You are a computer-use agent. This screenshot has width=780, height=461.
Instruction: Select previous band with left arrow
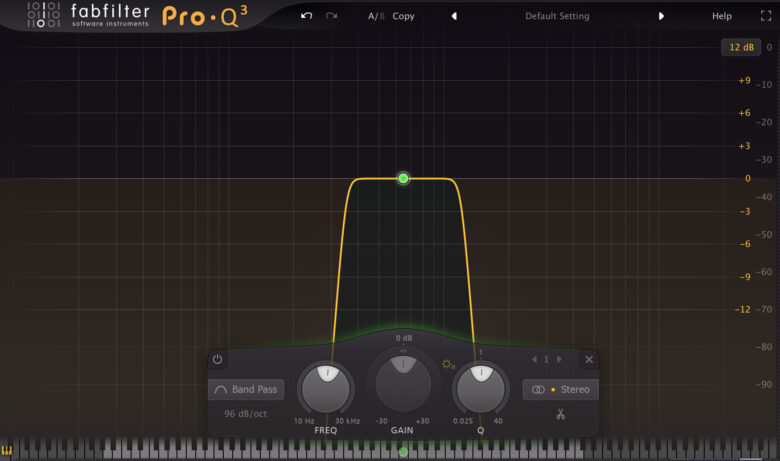point(534,359)
